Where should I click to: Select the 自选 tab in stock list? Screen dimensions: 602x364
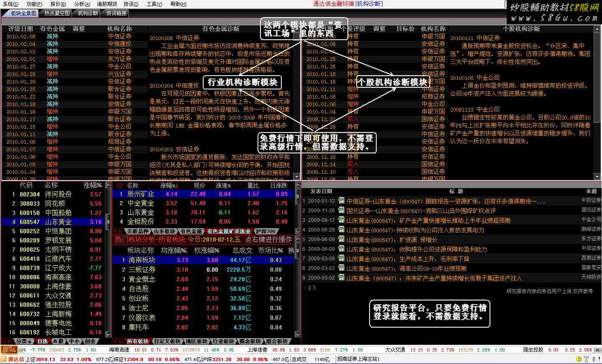42,341
